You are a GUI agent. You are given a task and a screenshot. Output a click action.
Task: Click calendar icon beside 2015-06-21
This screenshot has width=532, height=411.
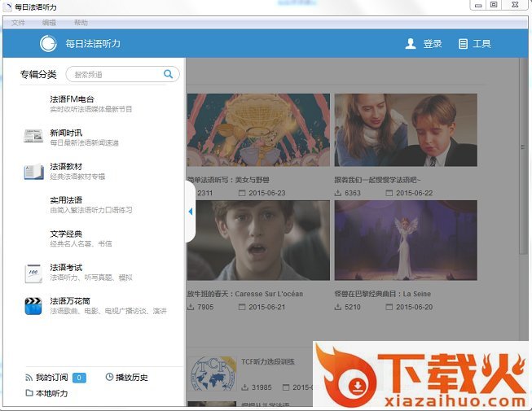pos(242,307)
